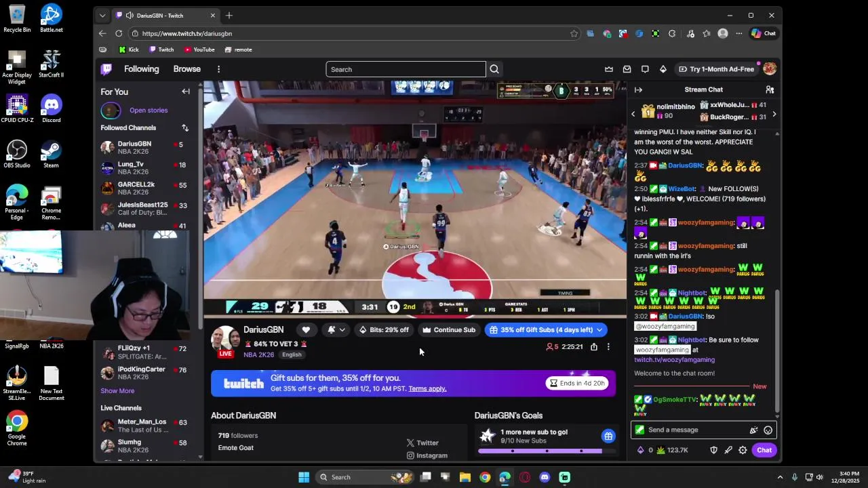
Task: Click the share stream icon
Action: pos(594,347)
